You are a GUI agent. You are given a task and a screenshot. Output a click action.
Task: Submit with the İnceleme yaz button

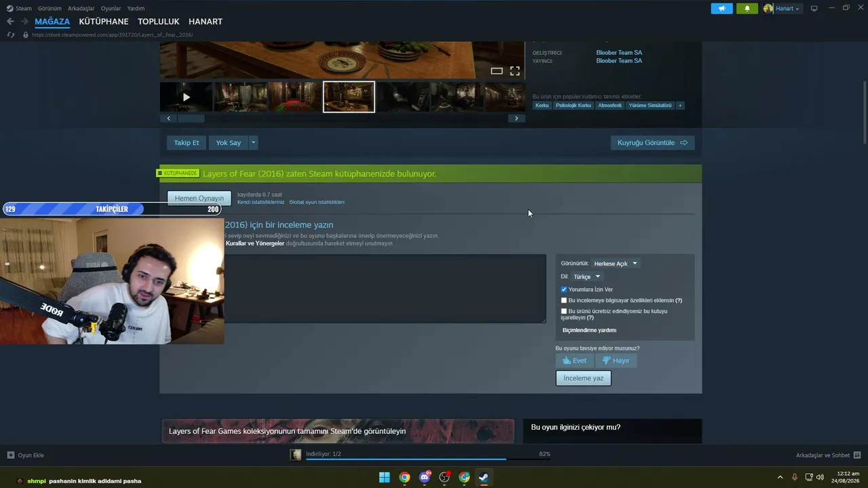pyautogui.click(x=583, y=378)
